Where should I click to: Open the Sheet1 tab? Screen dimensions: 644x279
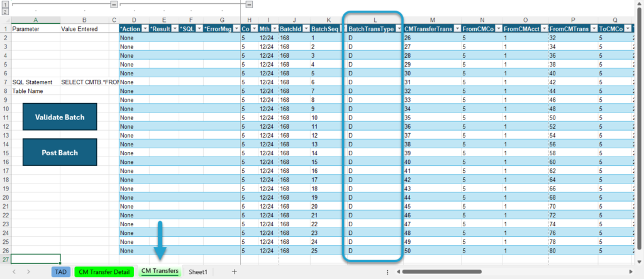click(x=198, y=271)
